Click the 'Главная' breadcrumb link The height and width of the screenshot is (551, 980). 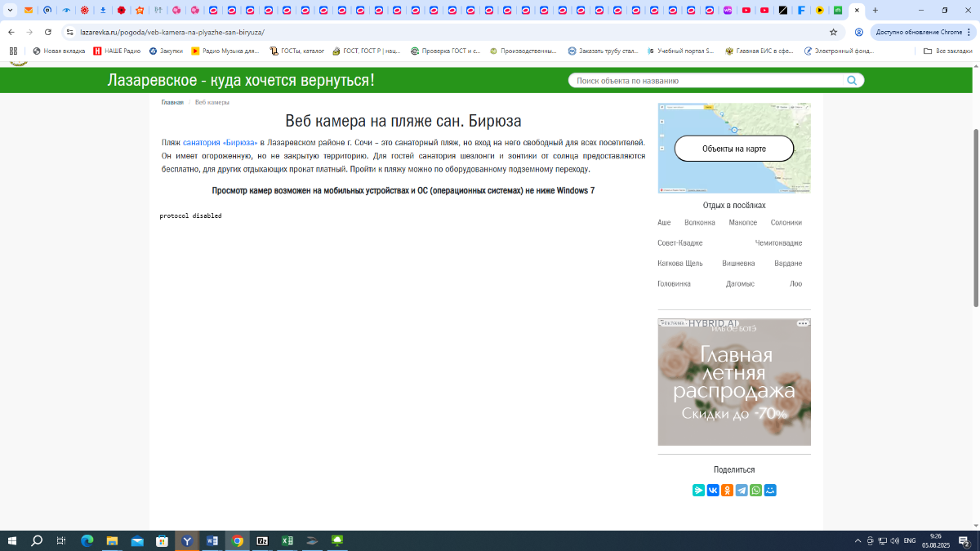click(172, 103)
